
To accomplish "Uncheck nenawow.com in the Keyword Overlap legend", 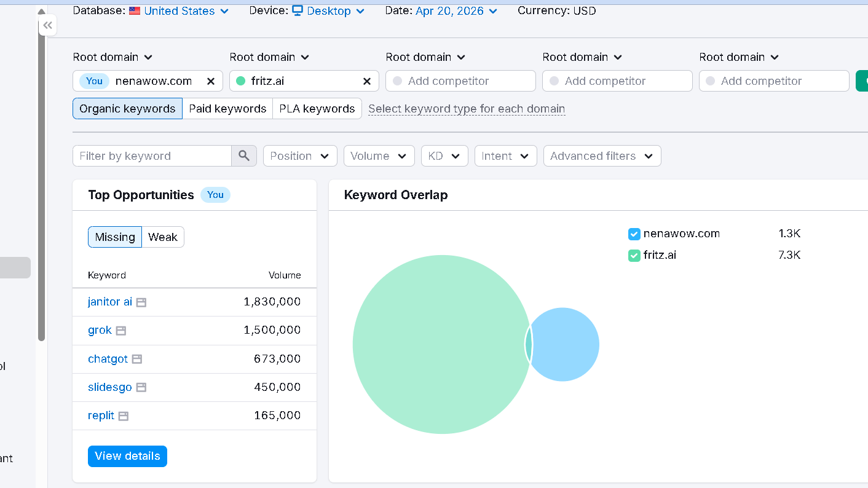I will (x=634, y=234).
